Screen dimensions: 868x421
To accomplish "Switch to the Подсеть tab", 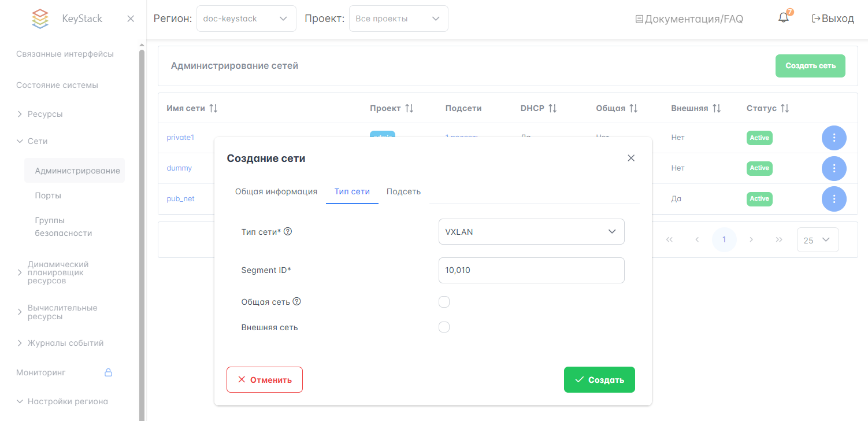I will click(403, 191).
